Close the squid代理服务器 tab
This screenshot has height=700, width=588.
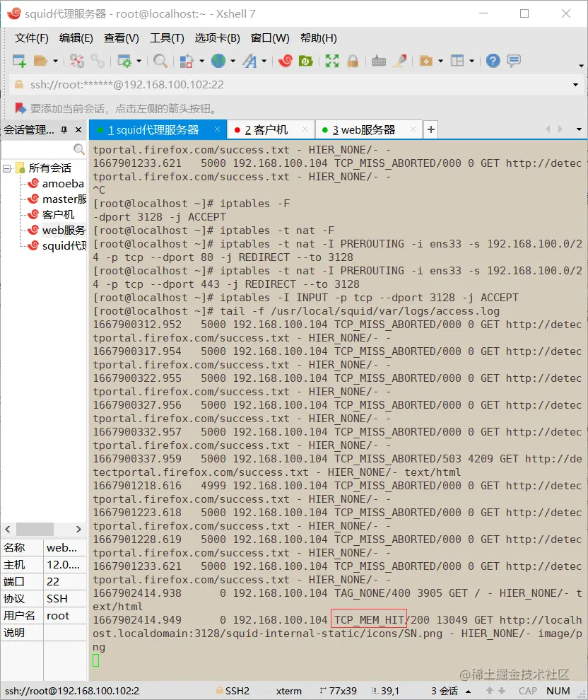[217, 129]
